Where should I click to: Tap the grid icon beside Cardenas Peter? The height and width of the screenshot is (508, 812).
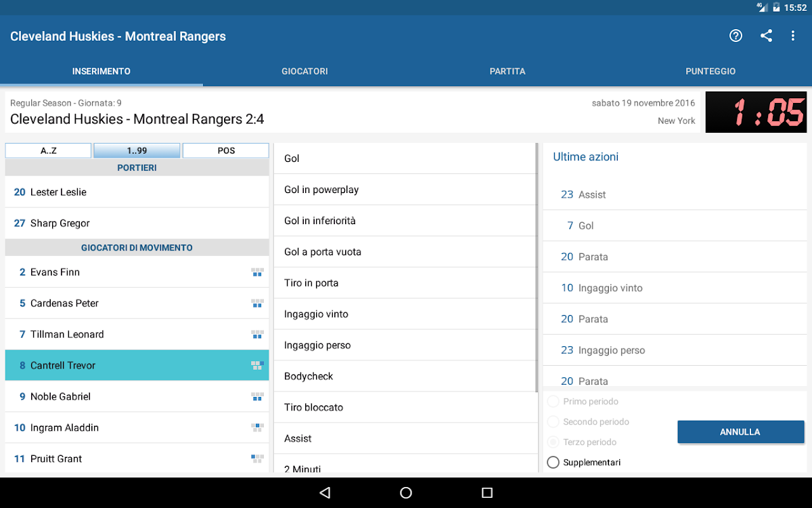point(257,303)
